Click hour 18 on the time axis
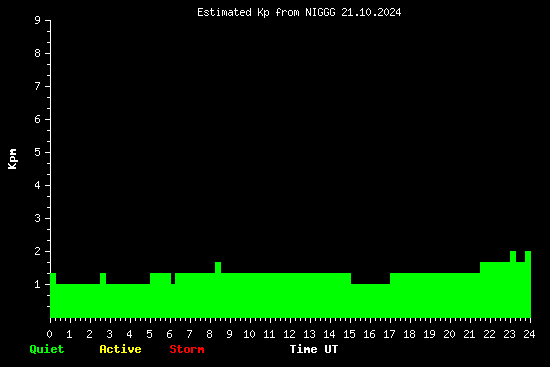The image size is (550, 367). point(409,334)
